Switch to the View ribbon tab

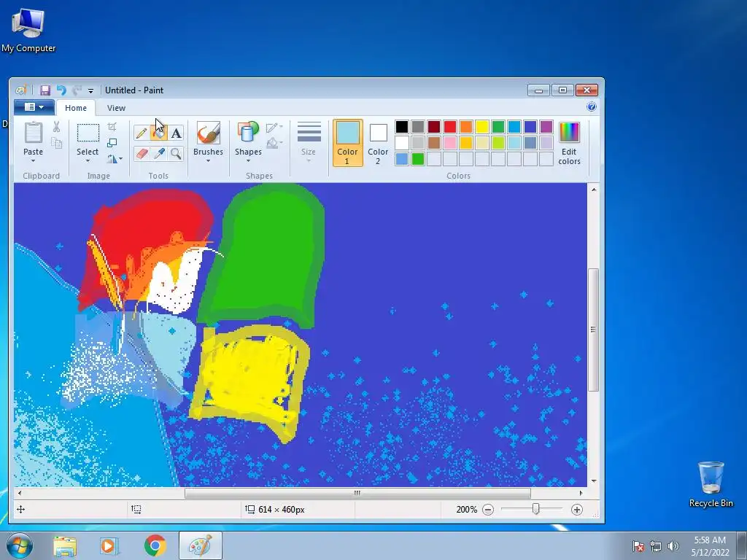pyautogui.click(x=116, y=108)
